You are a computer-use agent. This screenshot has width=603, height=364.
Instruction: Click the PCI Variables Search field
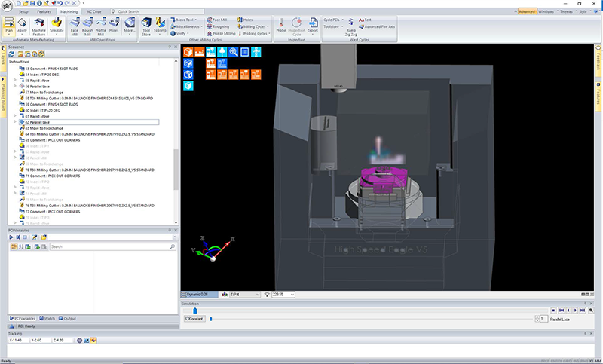point(112,246)
